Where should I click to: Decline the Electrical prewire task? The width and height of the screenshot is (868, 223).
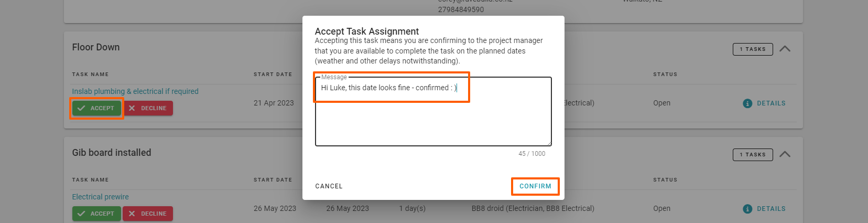[x=148, y=214]
